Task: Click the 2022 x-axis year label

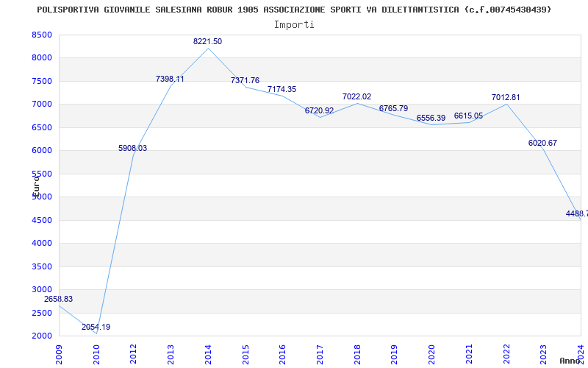Action: point(506,354)
